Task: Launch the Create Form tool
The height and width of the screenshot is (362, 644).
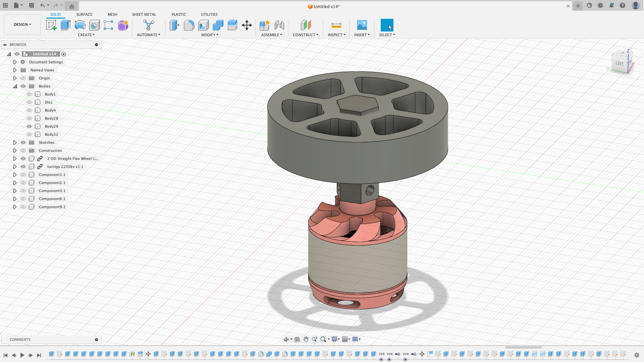Action: pos(123,25)
